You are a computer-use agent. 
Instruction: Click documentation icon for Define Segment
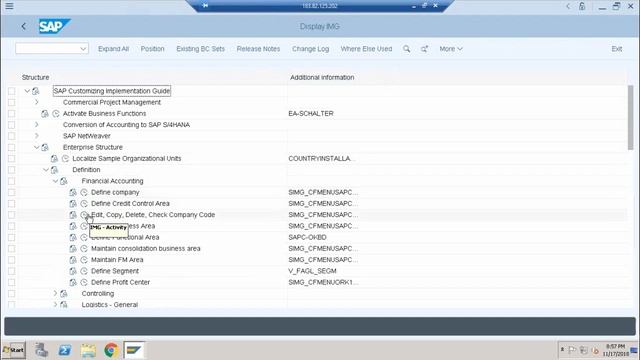(x=73, y=271)
